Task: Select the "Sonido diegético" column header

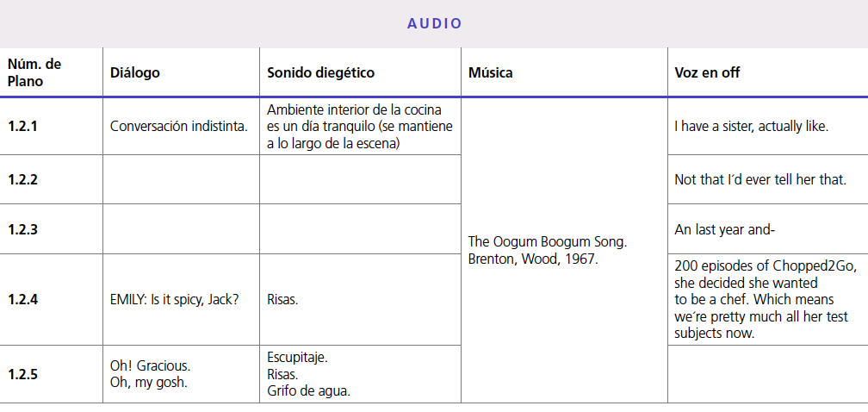Action: [320, 73]
